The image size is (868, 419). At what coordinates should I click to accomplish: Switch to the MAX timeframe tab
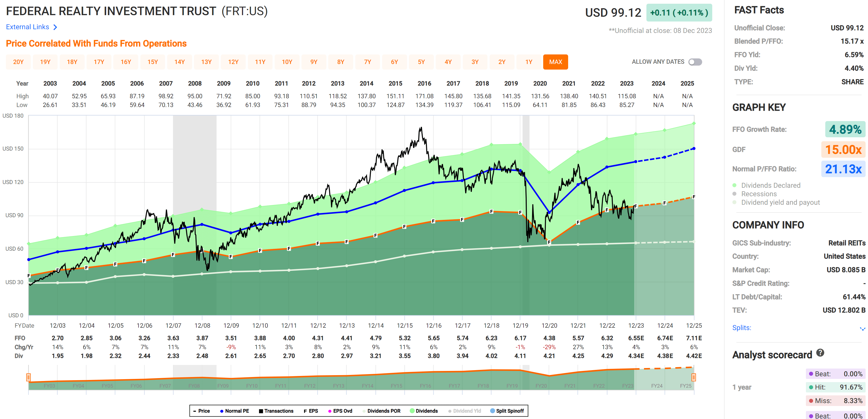(x=556, y=62)
